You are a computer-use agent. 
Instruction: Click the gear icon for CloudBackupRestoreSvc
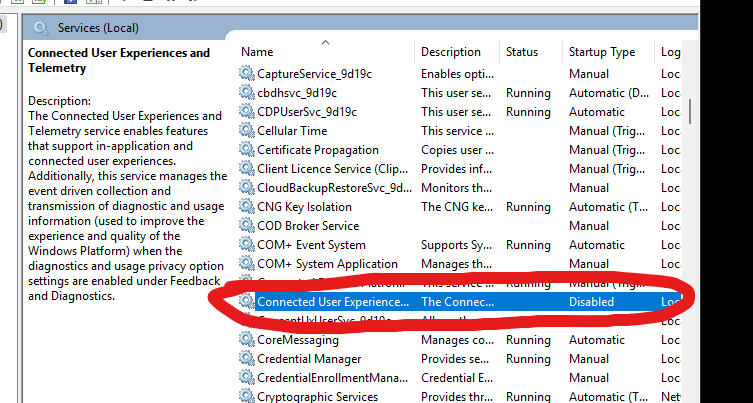click(x=246, y=187)
